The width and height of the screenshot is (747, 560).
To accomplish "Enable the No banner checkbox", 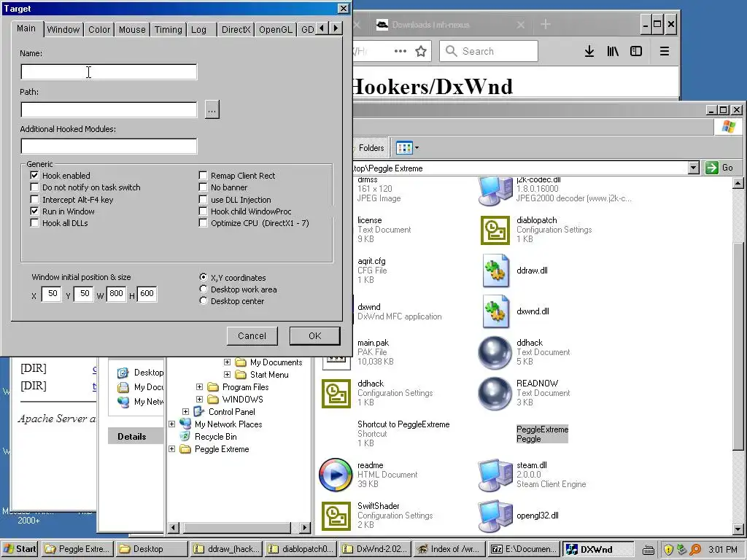I will coord(203,187).
